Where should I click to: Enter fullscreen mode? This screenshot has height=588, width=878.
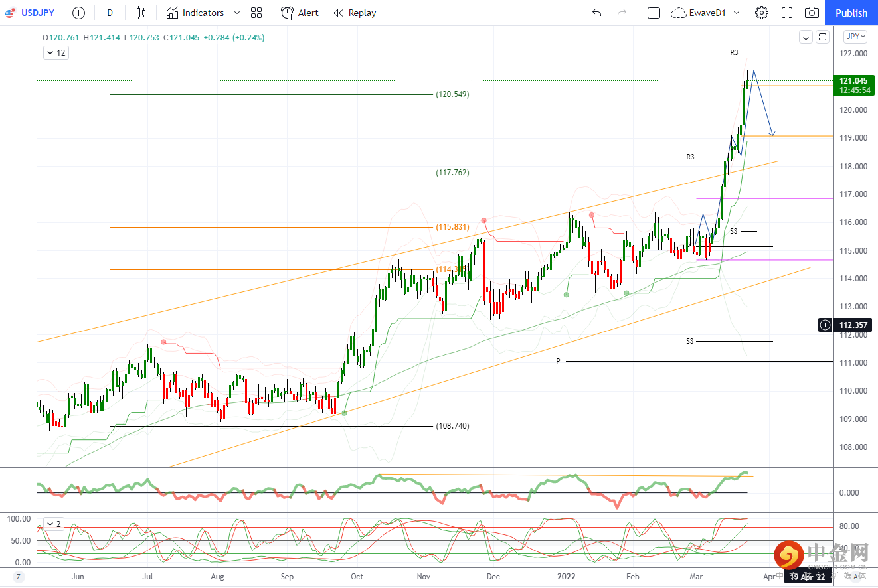[x=787, y=13]
